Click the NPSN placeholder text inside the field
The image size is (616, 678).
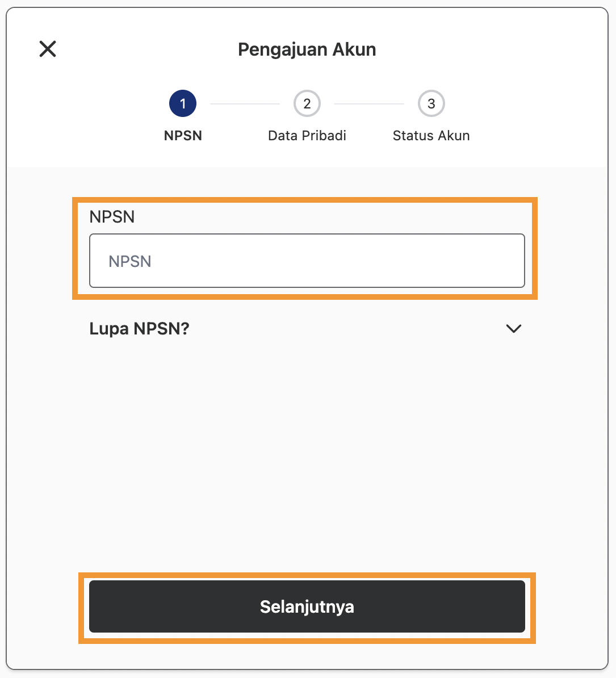pos(130,261)
